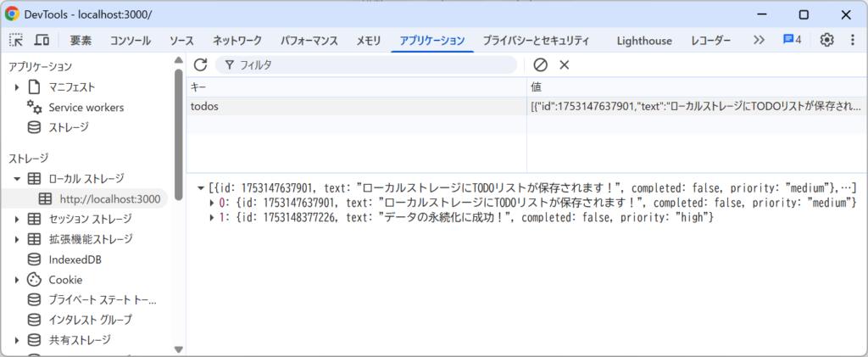The image size is (868, 357).
Task: Select 拡張機能ストレージ in the tree
Action: [91, 239]
